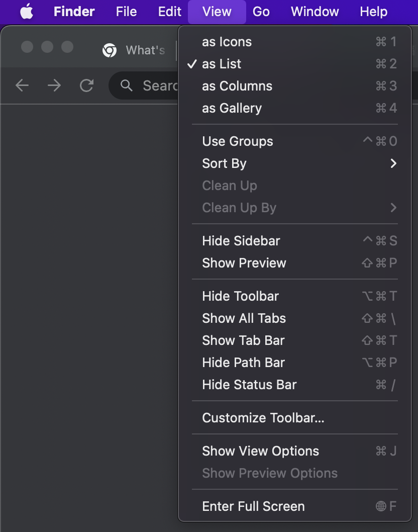Toggle 'Hide Sidebar' in View menu
Image resolution: width=418 pixels, height=532 pixels.
point(241,241)
